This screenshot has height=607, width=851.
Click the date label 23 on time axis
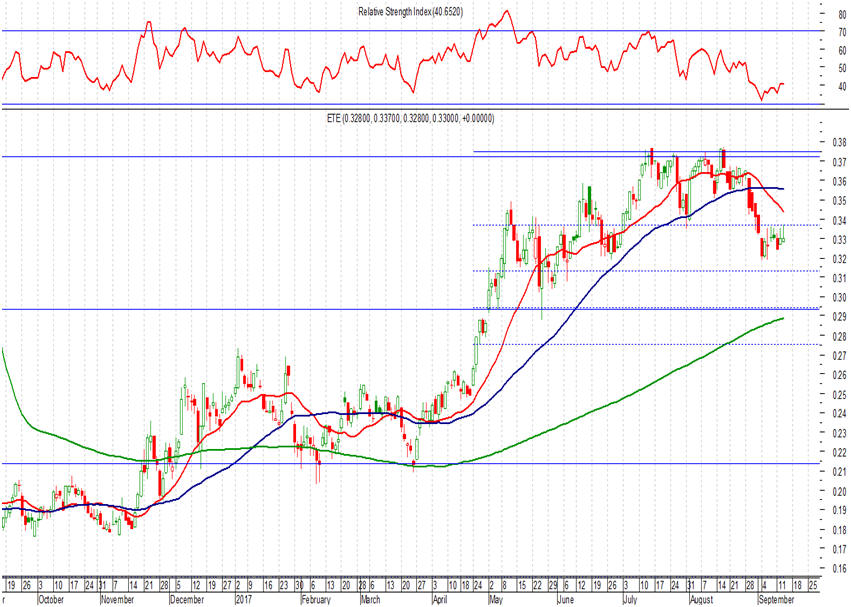click(x=283, y=586)
